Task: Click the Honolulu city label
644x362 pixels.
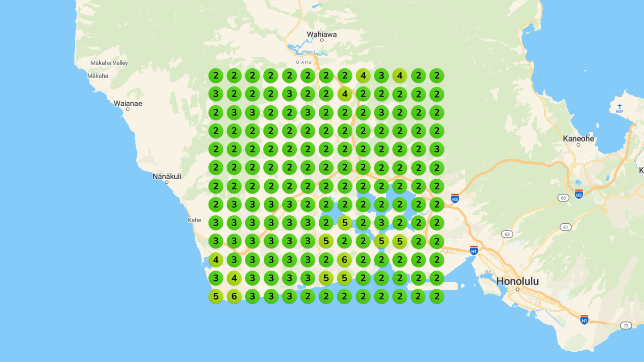Action: (x=517, y=281)
